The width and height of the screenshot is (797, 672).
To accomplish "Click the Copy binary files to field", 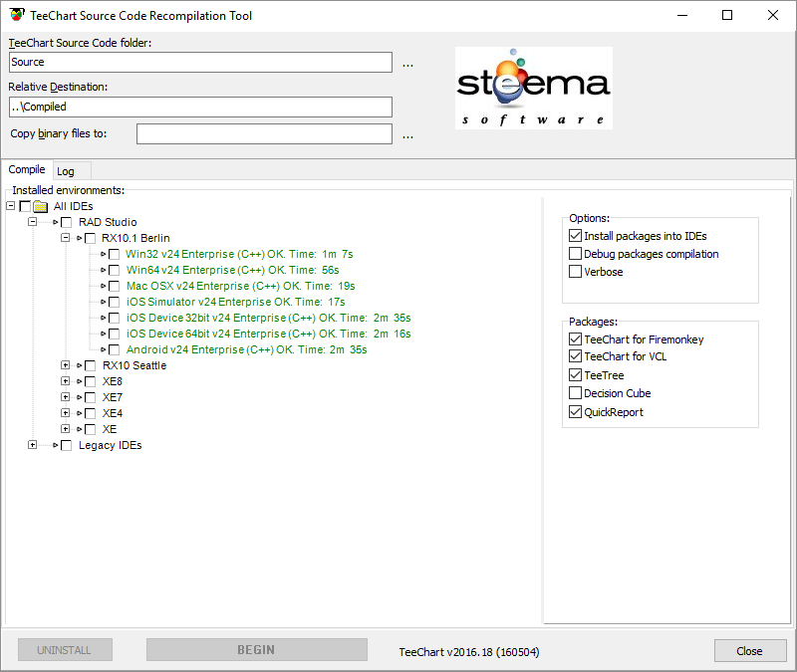I will (x=264, y=133).
